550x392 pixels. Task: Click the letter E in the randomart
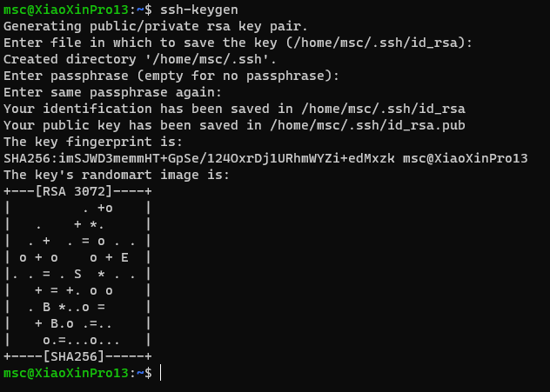(124, 257)
